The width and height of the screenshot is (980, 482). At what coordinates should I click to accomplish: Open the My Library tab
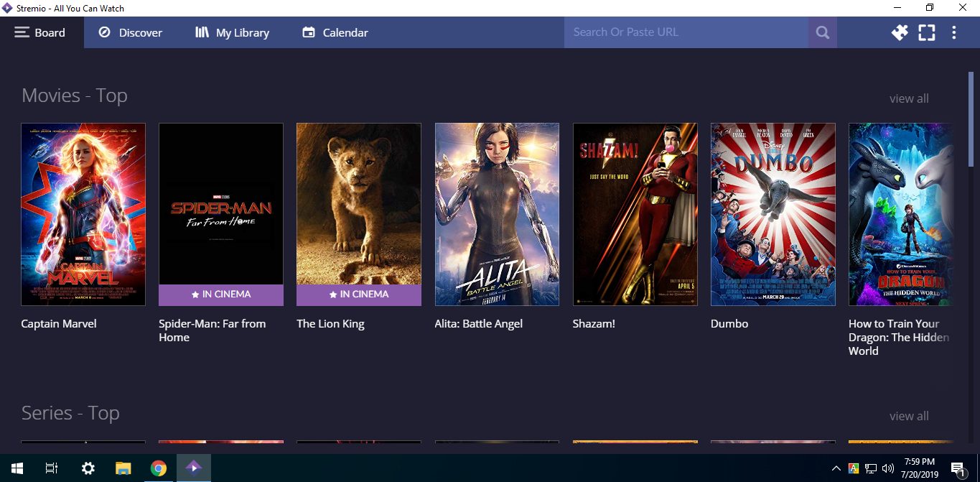232,32
